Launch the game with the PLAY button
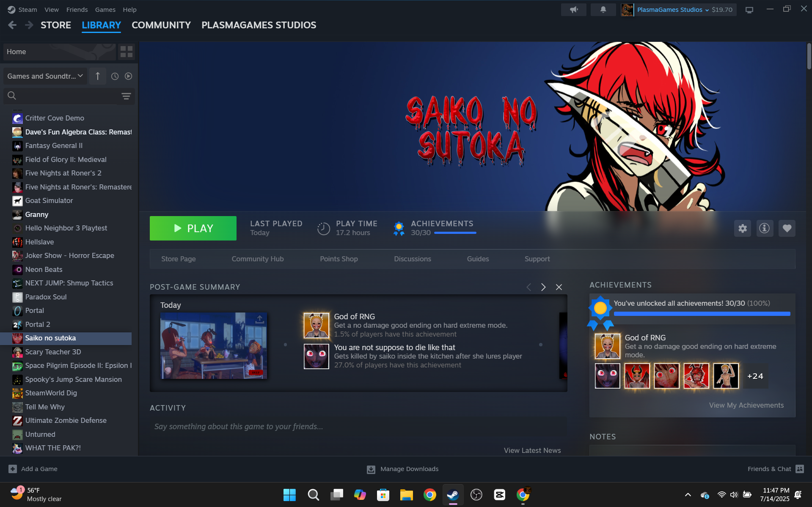The height and width of the screenshot is (507, 812). 193,228
